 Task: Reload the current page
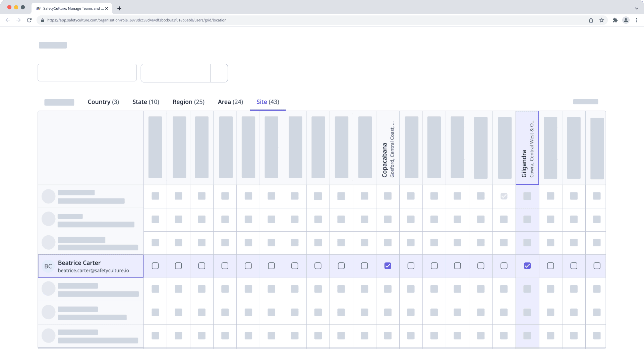click(x=30, y=20)
